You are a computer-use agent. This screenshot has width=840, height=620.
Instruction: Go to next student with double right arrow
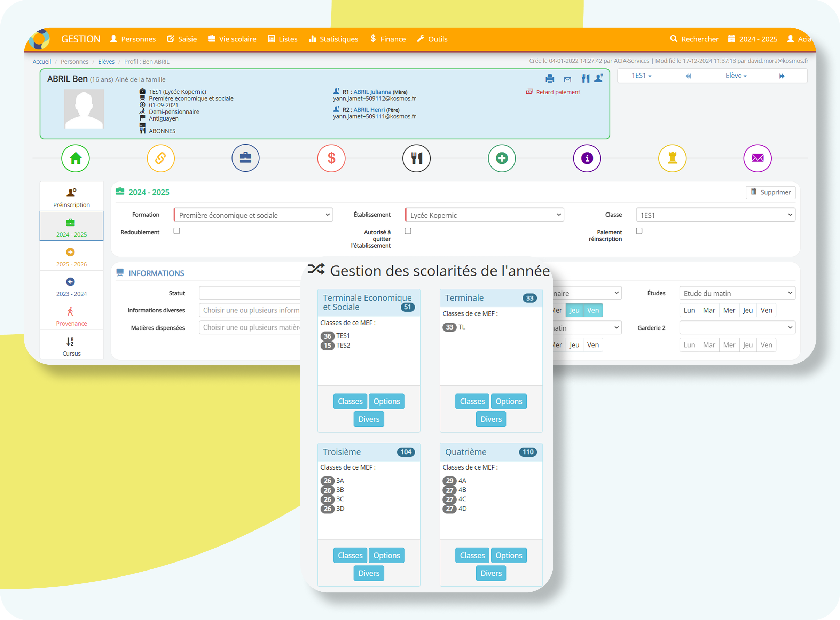click(x=782, y=76)
